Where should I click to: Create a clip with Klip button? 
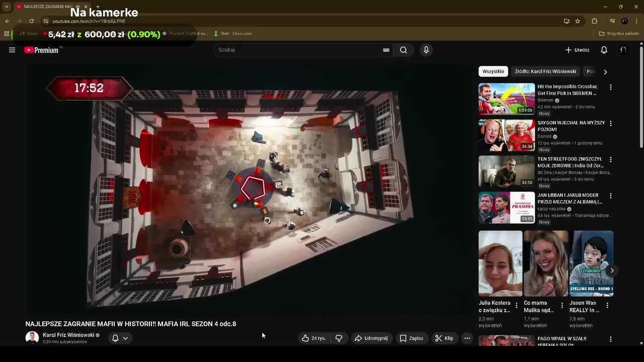click(444, 338)
